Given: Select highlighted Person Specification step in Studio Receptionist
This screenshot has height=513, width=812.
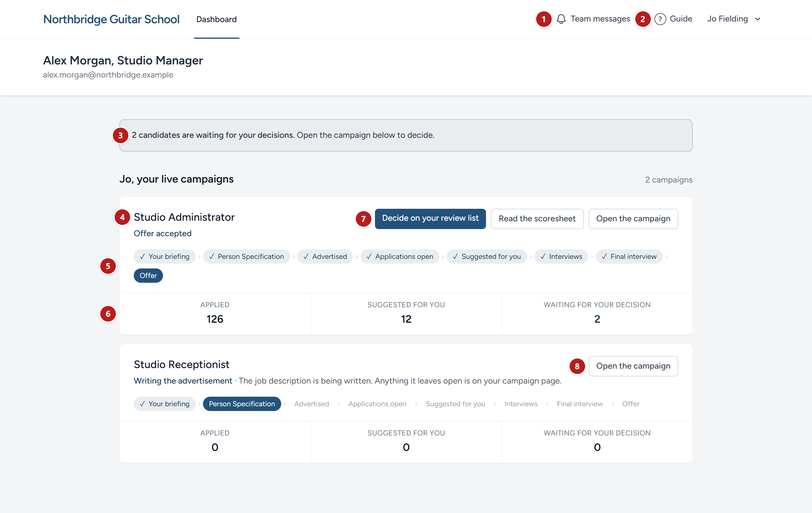Looking at the screenshot, I should pyautogui.click(x=242, y=404).
